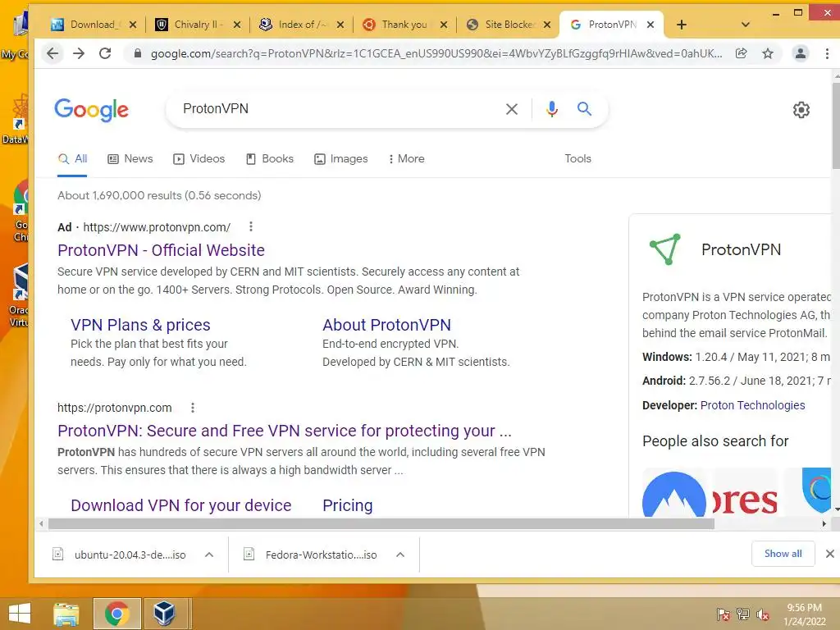The image size is (840, 630).
Task: Click the muted volume tray icon
Action: click(762, 614)
